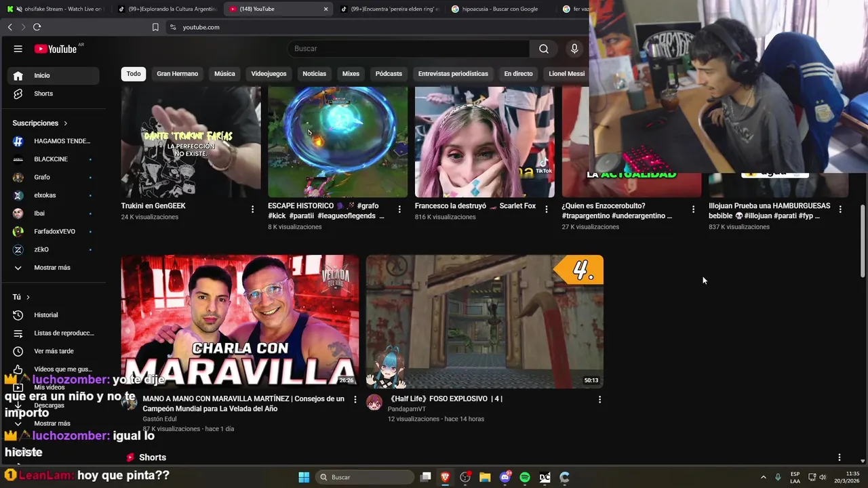Select the Noticias filter chip
This screenshot has height=488, width=868.
pos(314,73)
